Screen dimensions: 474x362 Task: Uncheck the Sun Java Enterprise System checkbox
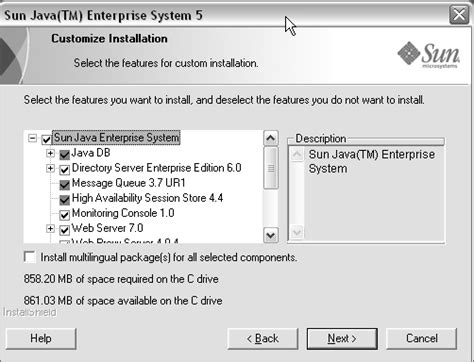pyautogui.click(x=46, y=139)
